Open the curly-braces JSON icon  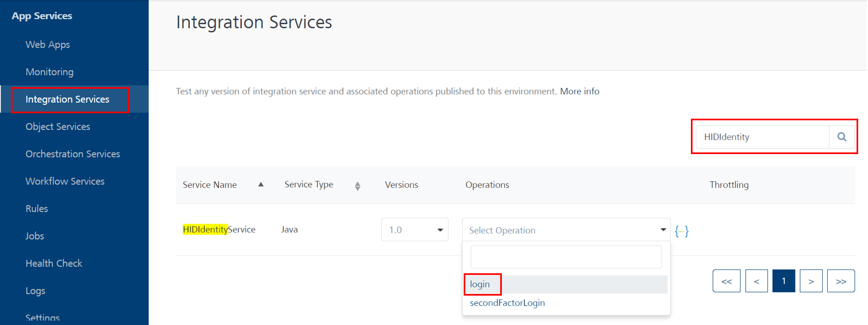tap(682, 231)
